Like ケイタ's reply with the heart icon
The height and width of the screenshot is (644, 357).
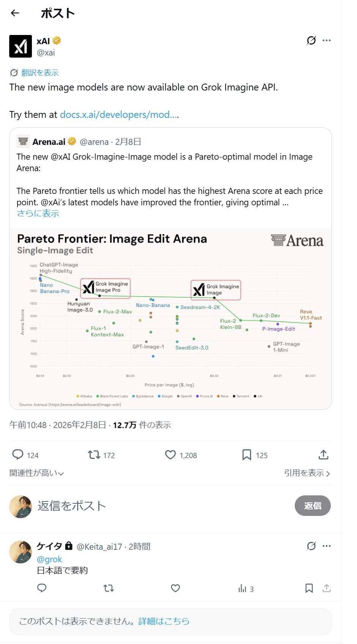(175, 588)
